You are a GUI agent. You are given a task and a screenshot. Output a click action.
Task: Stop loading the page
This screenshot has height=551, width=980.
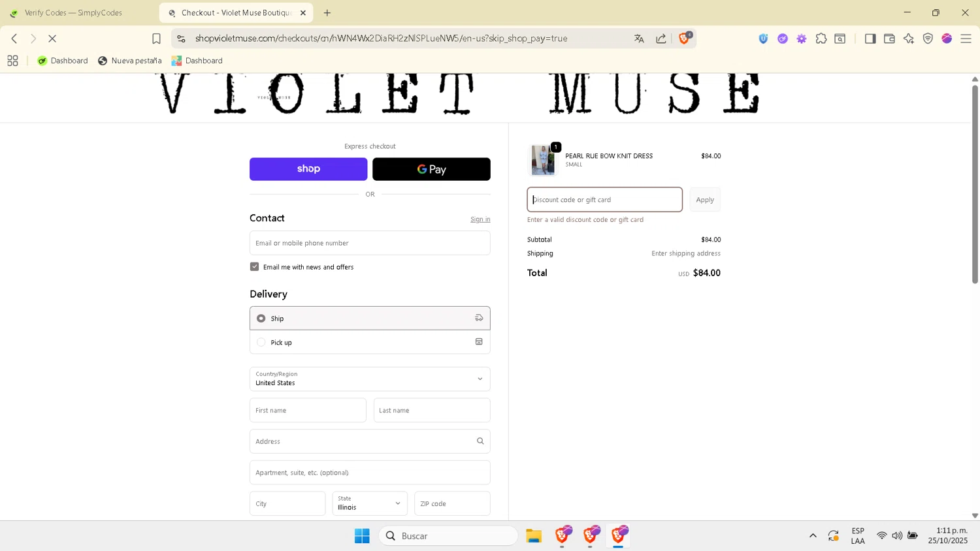pos(52,39)
